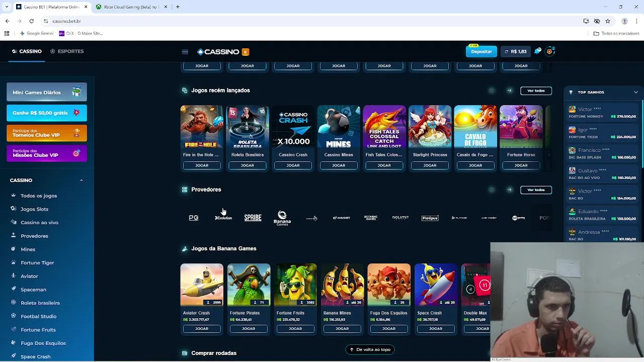
Task: Click Jogar under Cassino Crash
Action: tap(293, 165)
